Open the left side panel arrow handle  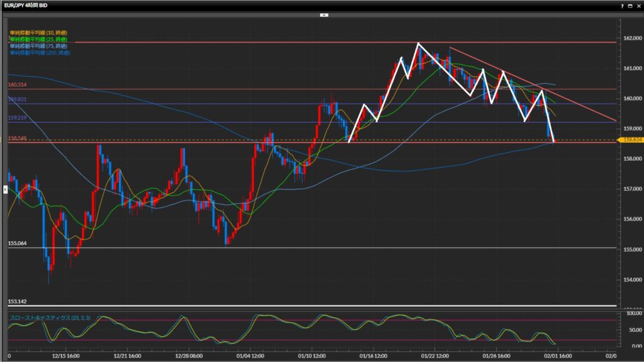5,189
